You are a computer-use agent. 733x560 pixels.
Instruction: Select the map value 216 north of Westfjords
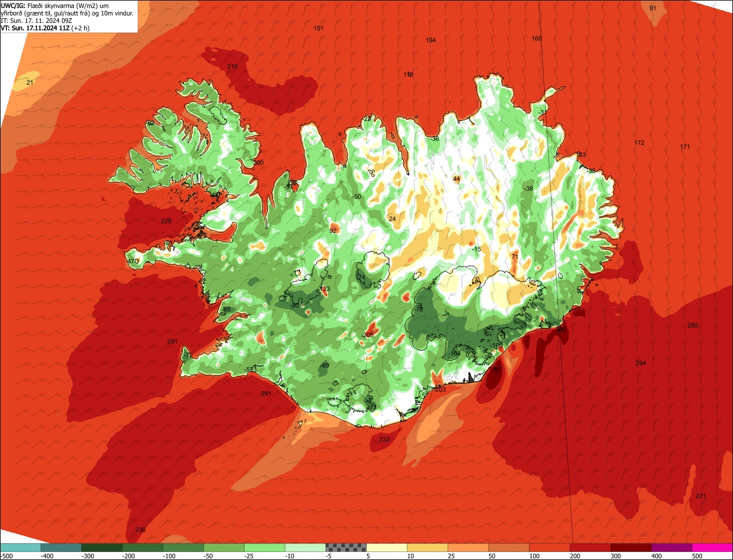click(232, 66)
